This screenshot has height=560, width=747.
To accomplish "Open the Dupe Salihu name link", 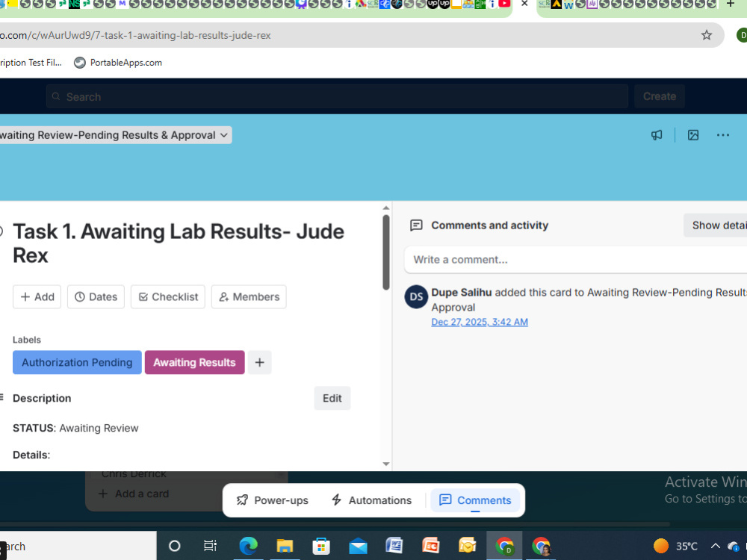I will (x=462, y=293).
